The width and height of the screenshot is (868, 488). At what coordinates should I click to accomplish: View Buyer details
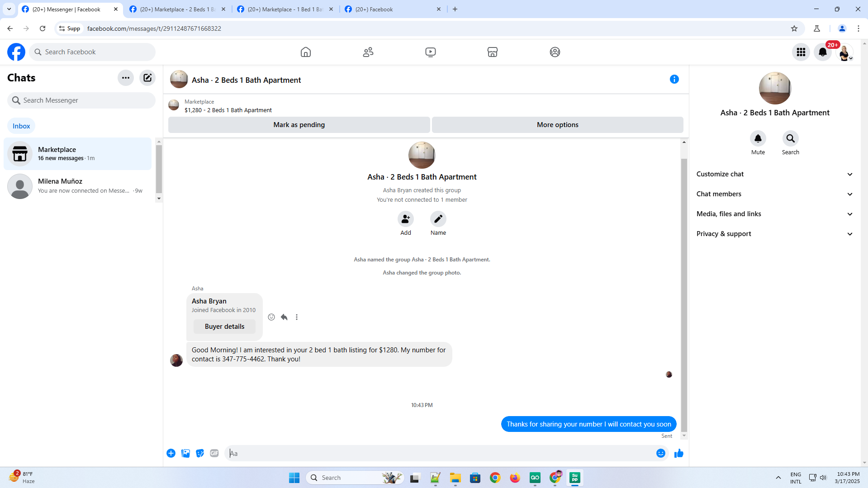224,327
